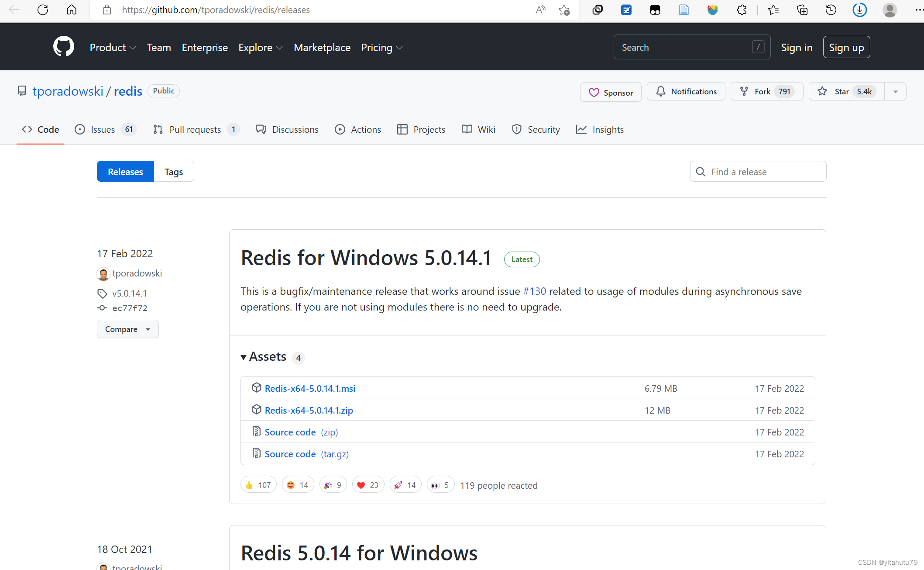Click party popper reaction 9
This screenshot has width=924, height=570.
coord(333,485)
